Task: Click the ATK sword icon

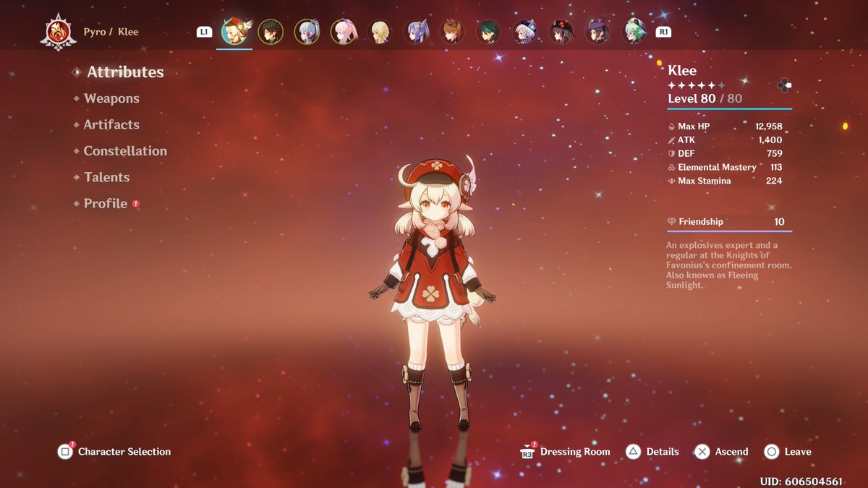Action: [x=671, y=140]
